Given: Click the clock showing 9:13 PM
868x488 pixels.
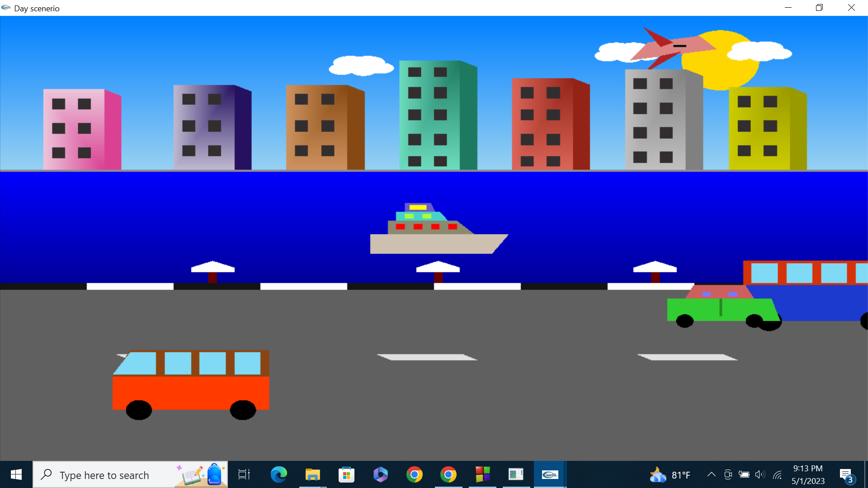Looking at the screenshot, I should tap(808, 469).
